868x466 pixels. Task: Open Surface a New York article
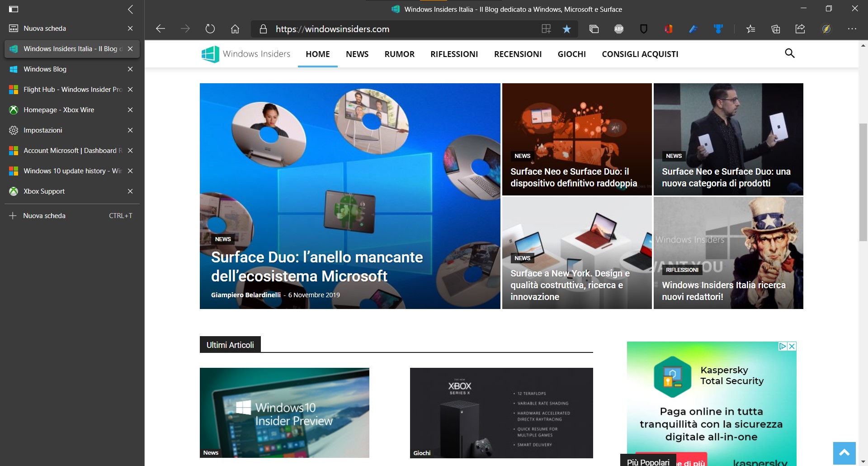(570, 285)
